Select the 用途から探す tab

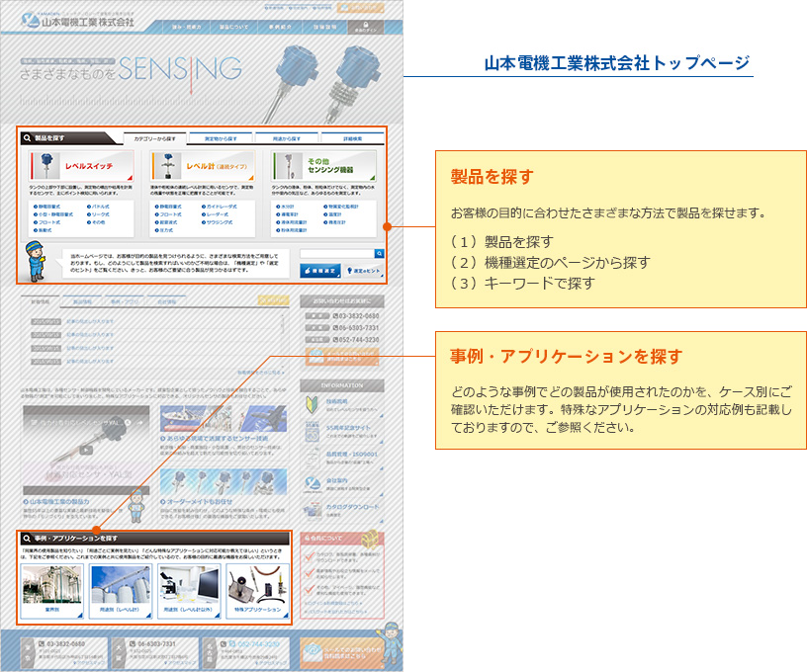[287, 138]
